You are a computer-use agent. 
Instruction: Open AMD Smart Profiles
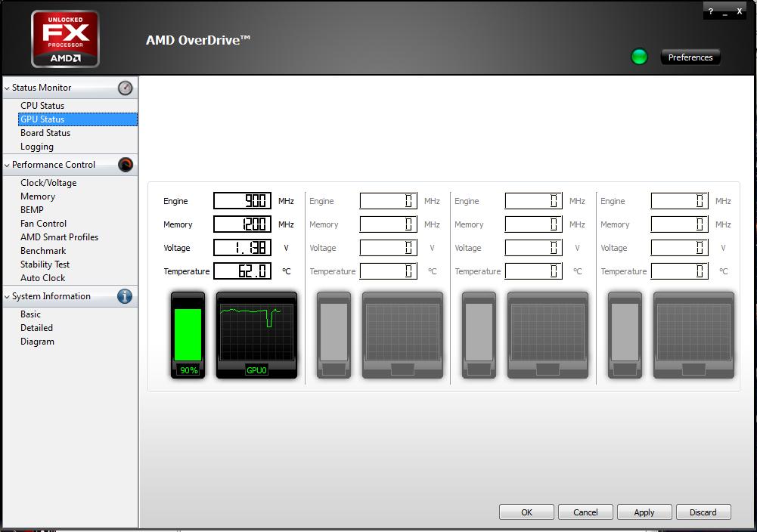pos(60,237)
